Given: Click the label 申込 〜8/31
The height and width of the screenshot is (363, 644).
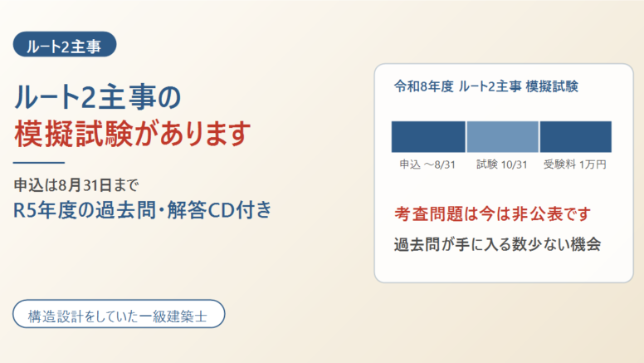Looking at the screenshot, I should coord(427,164).
